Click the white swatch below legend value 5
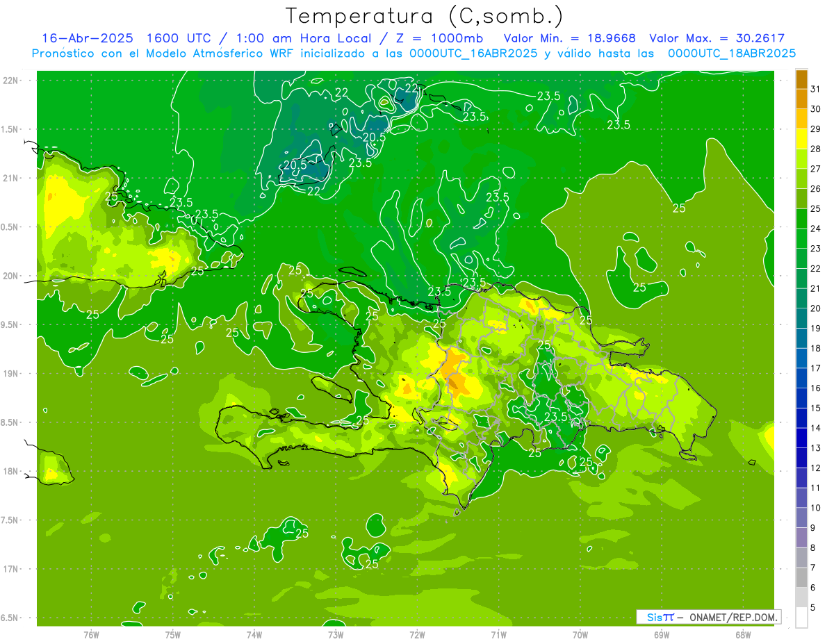 click(x=801, y=618)
